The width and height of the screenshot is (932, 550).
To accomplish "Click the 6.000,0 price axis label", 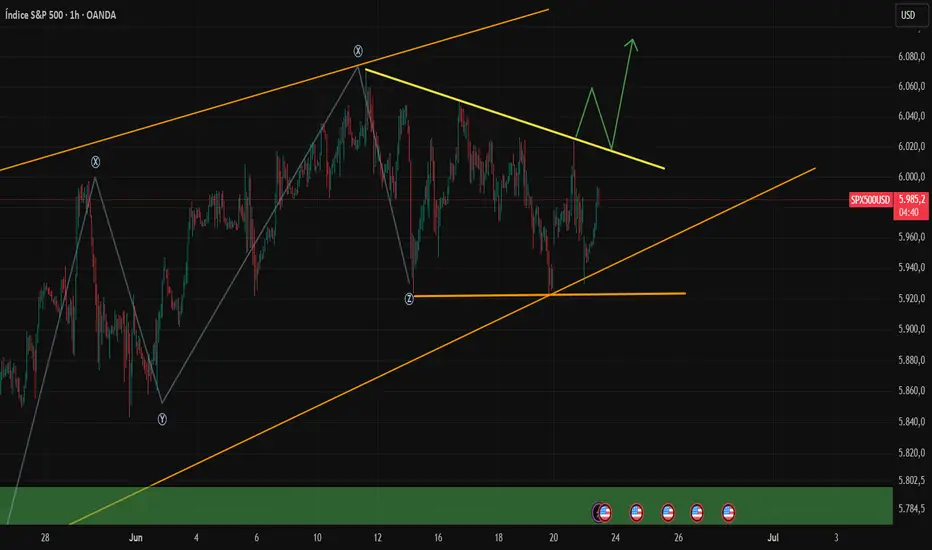I will pyautogui.click(x=911, y=177).
